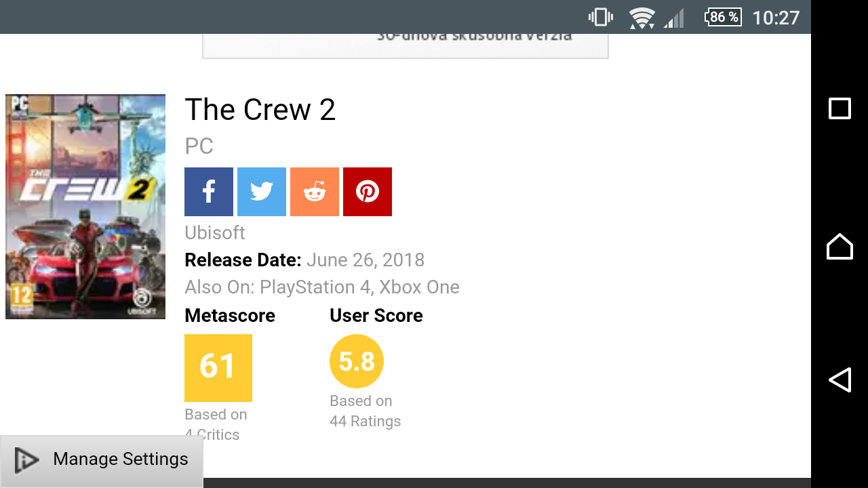Image resolution: width=868 pixels, height=488 pixels.
Task: Tap the Android home button
Action: point(840,247)
